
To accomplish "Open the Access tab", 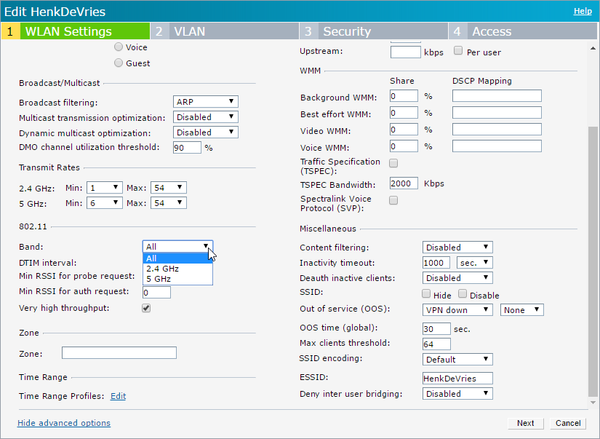I will click(522, 31).
